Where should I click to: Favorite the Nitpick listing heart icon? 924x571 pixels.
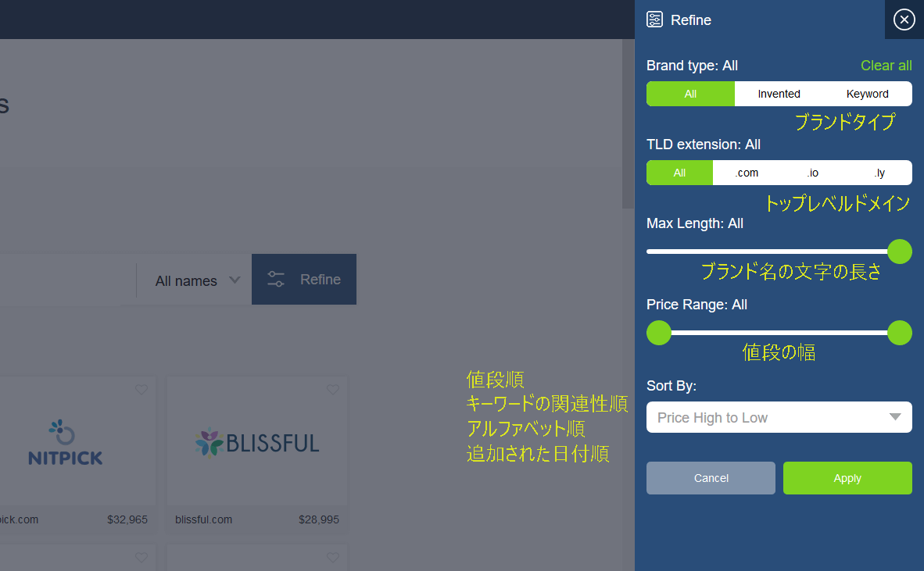141,390
